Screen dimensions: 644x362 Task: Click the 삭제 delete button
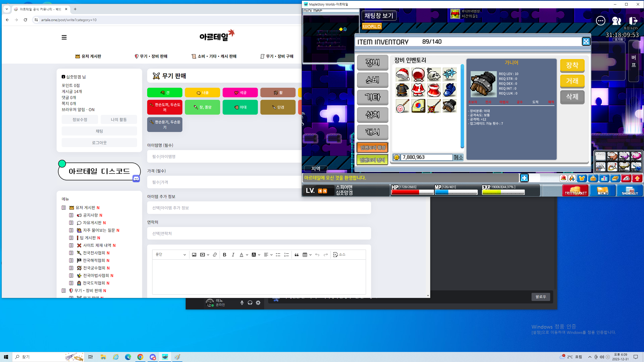click(x=572, y=97)
